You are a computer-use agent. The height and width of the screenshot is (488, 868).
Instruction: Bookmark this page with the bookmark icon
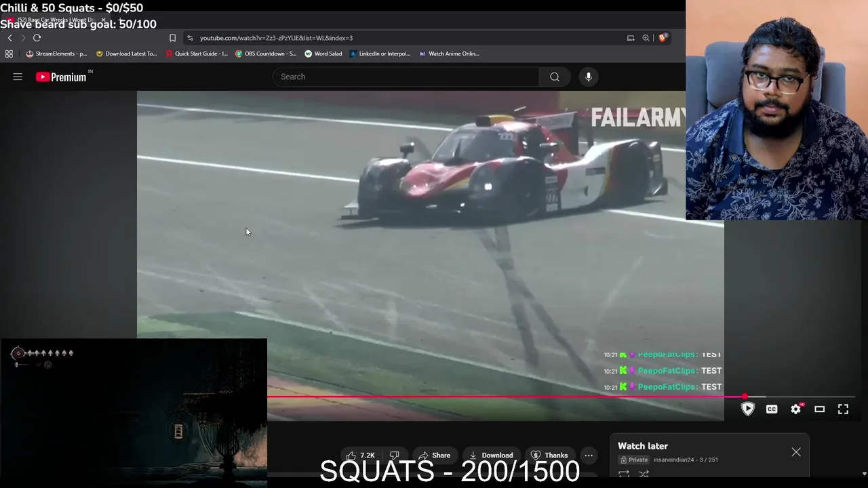point(172,38)
